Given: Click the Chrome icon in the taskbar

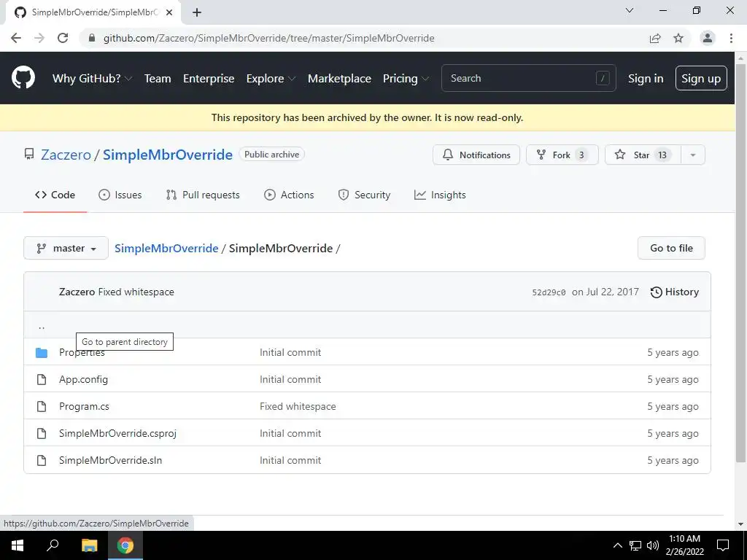Looking at the screenshot, I should pyautogui.click(x=125, y=545).
